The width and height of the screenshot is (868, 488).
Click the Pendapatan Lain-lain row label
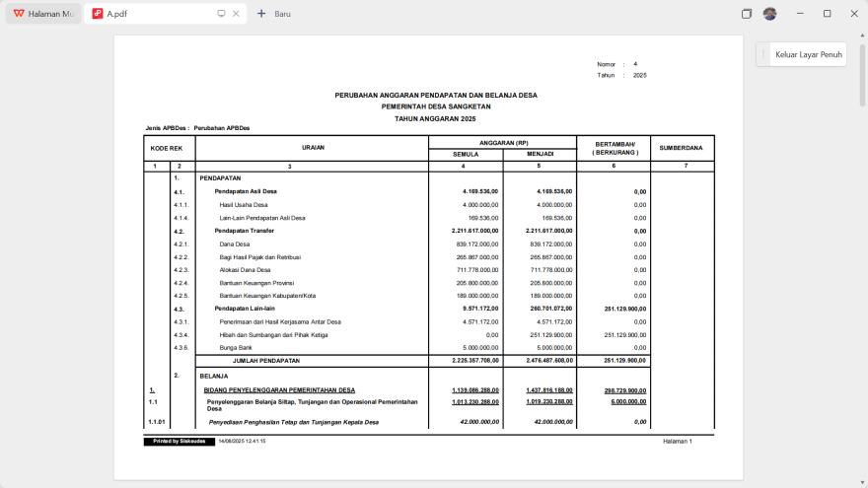pos(245,309)
